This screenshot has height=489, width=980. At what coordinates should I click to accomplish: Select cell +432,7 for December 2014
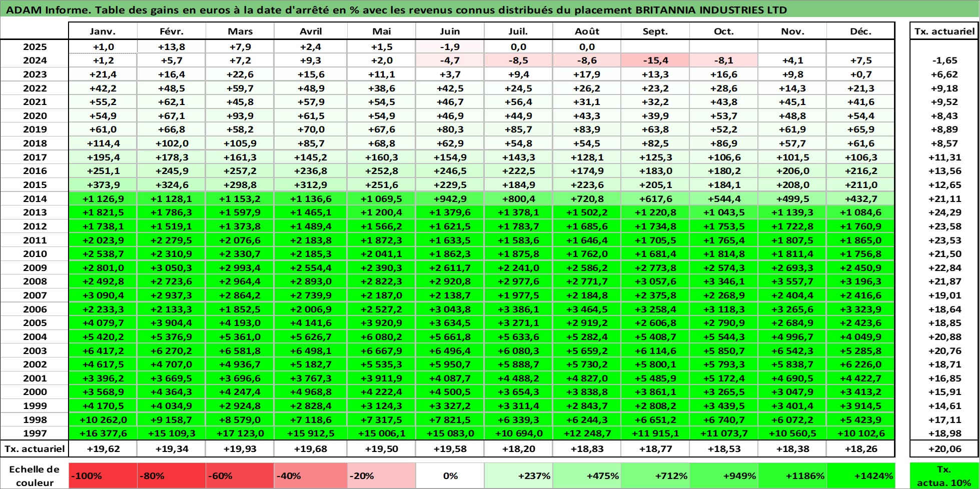(860, 198)
